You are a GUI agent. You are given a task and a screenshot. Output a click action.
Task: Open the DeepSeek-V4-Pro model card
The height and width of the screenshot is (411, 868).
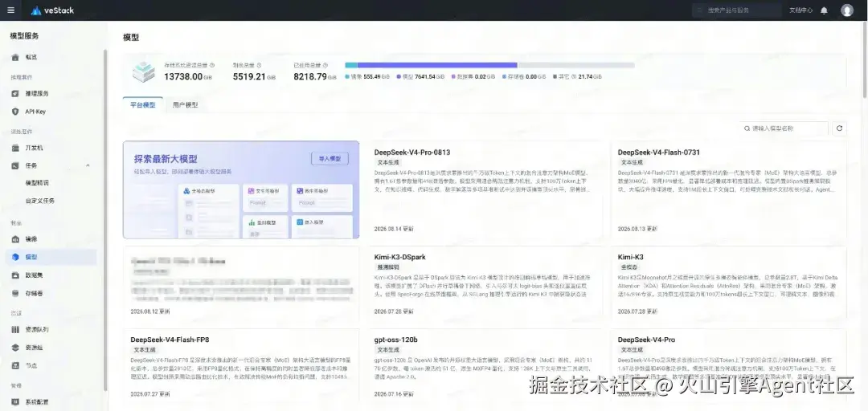click(x=728, y=366)
